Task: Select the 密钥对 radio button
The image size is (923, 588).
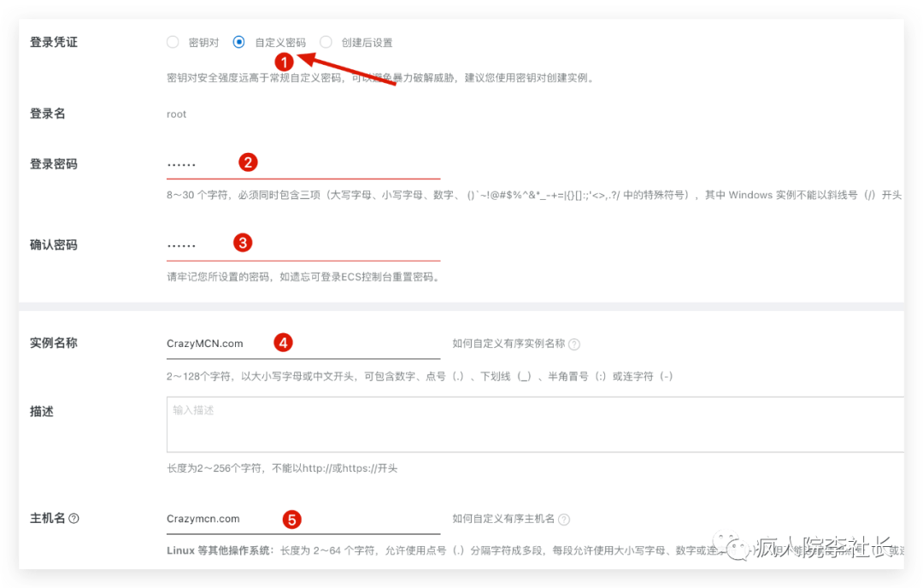Action: [173, 42]
